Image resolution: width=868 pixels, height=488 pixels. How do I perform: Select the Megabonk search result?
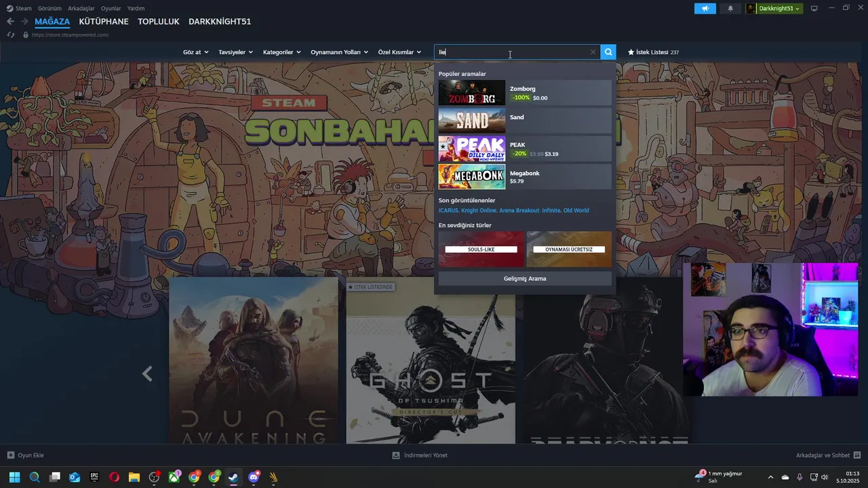click(525, 177)
